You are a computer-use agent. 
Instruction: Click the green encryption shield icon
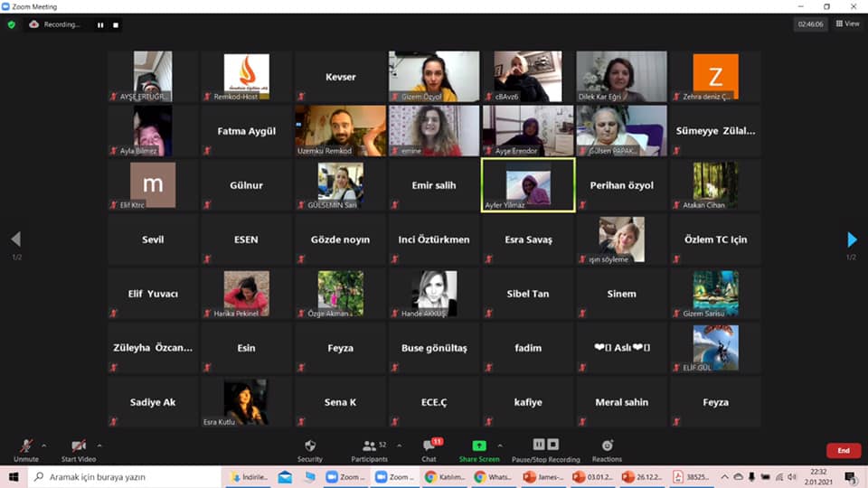[11, 24]
